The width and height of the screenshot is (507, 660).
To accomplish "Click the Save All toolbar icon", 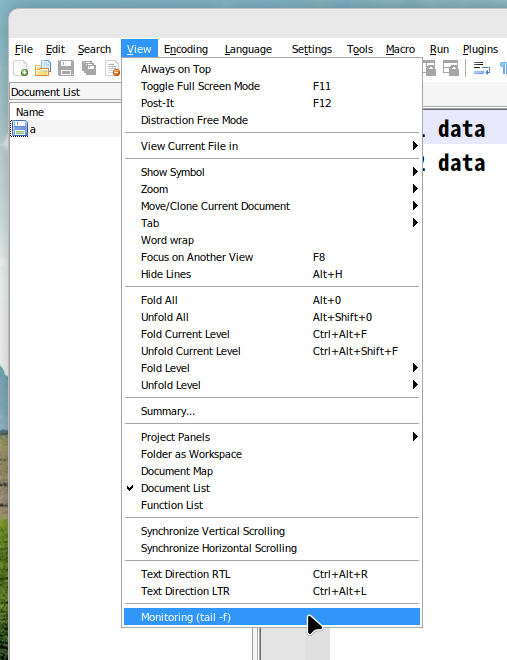I will [89, 68].
